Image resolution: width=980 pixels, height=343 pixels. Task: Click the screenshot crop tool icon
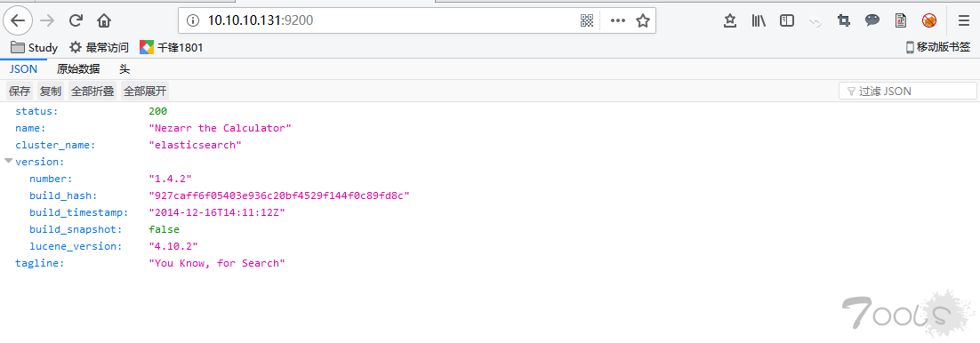click(844, 20)
